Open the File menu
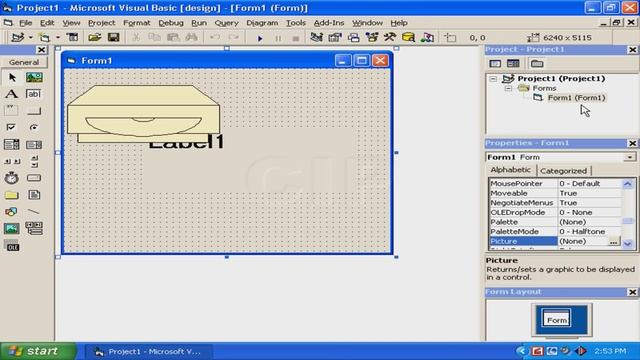Image resolution: width=640 pixels, height=360 pixels. tap(25, 23)
